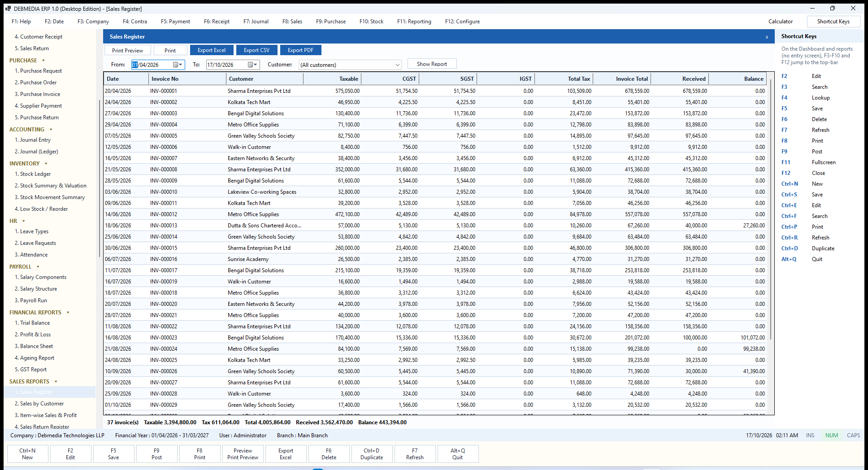Click the F7 Refresh bottom button
Viewport: 868px width, 470px height.
pyautogui.click(x=415, y=454)
